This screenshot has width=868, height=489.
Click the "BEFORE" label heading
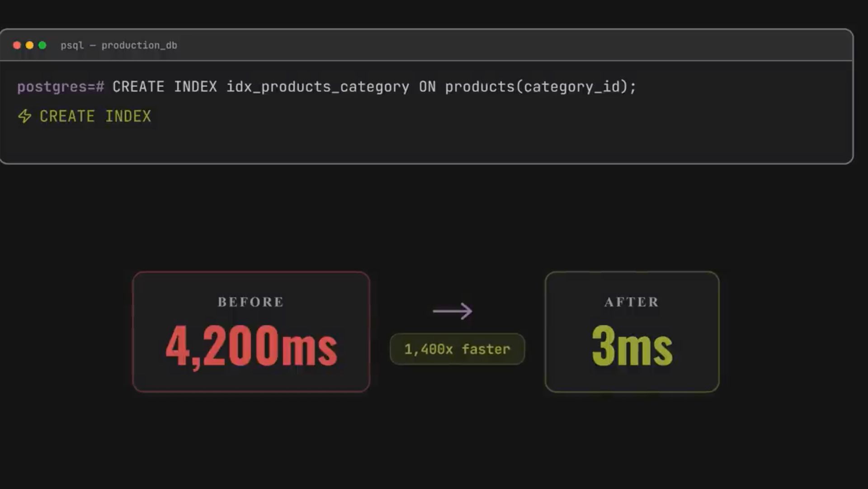251,302
